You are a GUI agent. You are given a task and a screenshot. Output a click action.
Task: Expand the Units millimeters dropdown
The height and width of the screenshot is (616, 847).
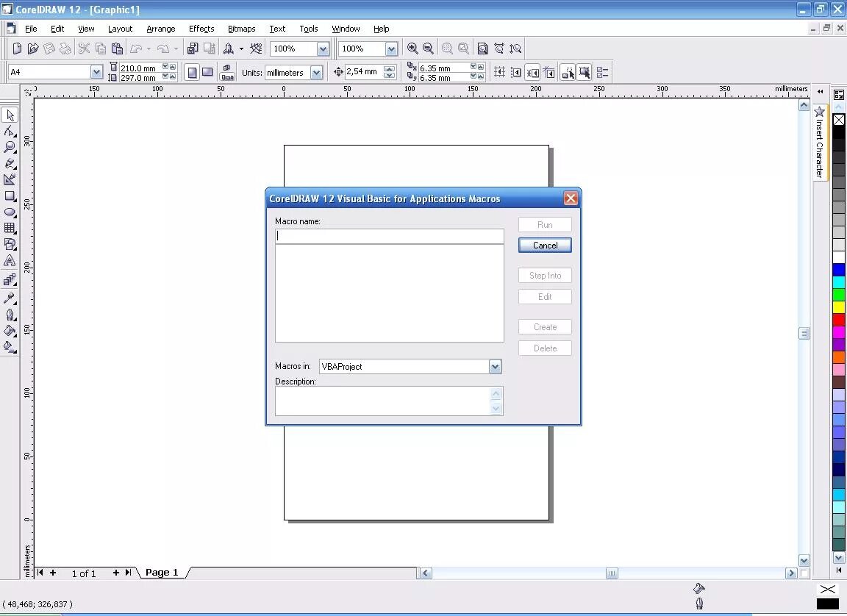tap(317, 72)
